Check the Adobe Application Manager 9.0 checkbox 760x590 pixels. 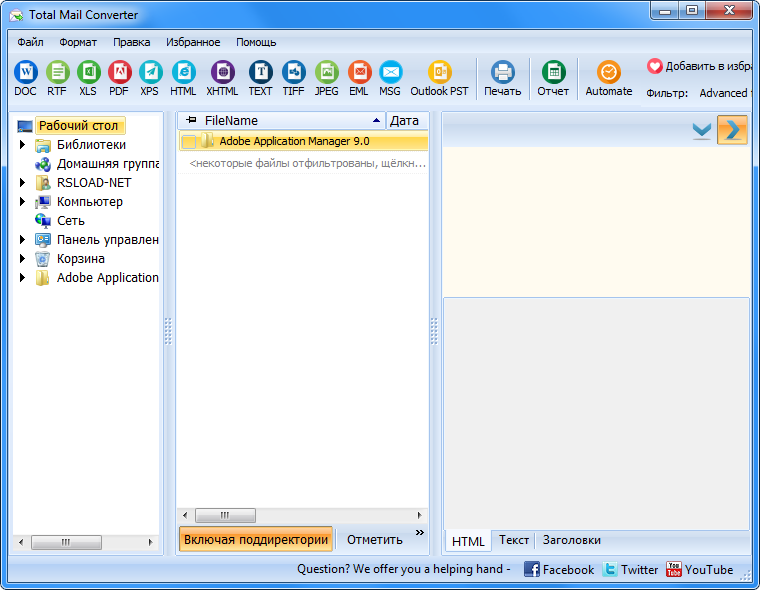[x=189, y=142]
